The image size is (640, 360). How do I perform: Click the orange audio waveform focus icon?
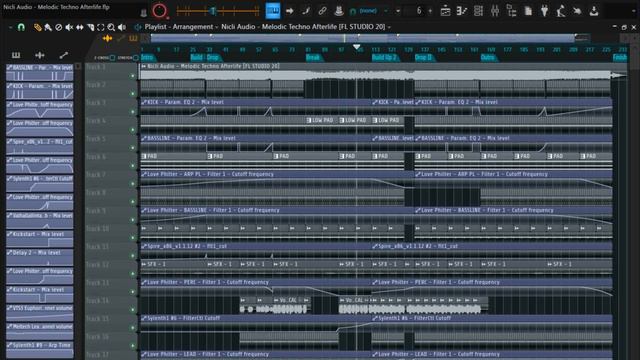[107, 38]
